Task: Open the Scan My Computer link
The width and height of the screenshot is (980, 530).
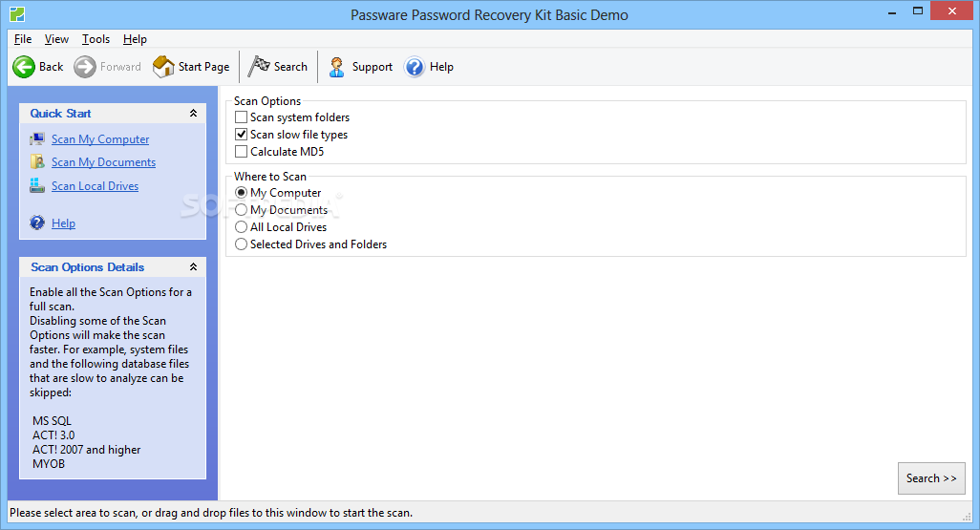Action: click(100, 139)
